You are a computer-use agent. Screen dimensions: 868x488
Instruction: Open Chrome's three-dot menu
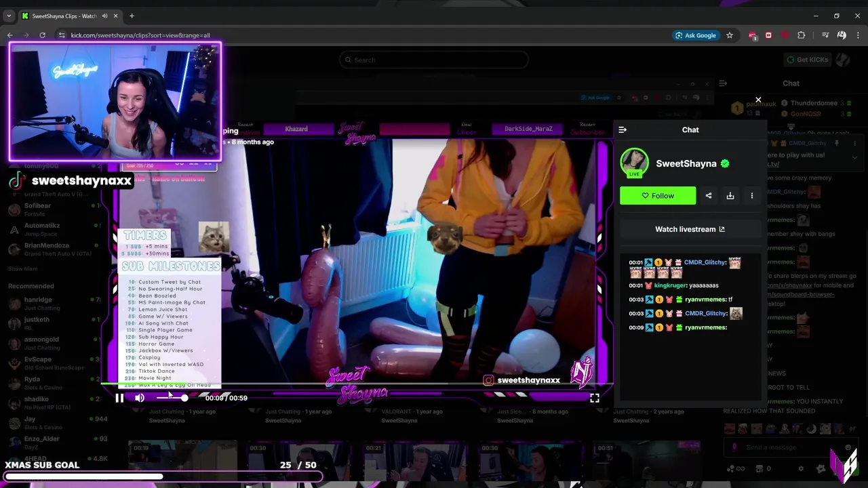pyautogui.click(x=858, y=35)
